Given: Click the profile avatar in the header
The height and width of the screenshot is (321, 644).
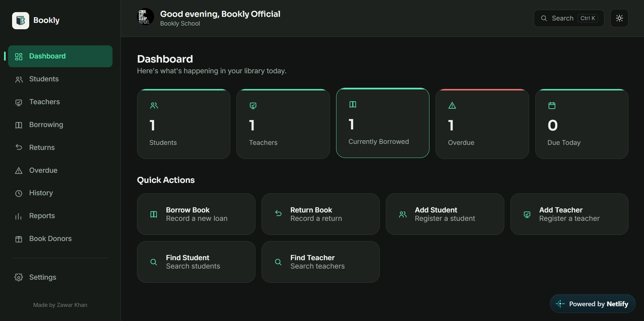Looking at the screenshot, I should 145,17.
